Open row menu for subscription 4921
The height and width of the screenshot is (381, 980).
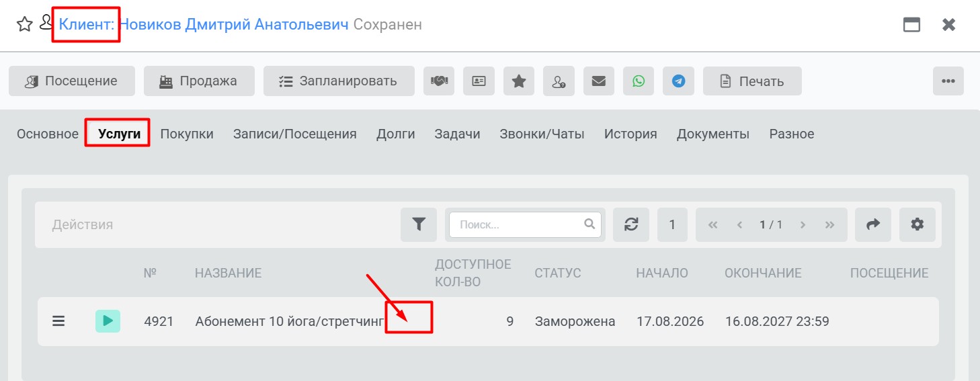point(58,321)
